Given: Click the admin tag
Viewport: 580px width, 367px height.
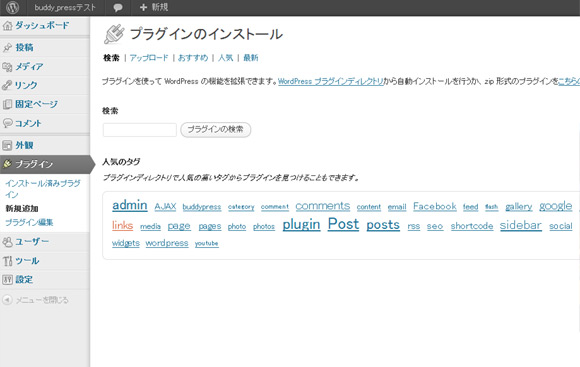Looking at the screenshot, I should tap(129, 205).
